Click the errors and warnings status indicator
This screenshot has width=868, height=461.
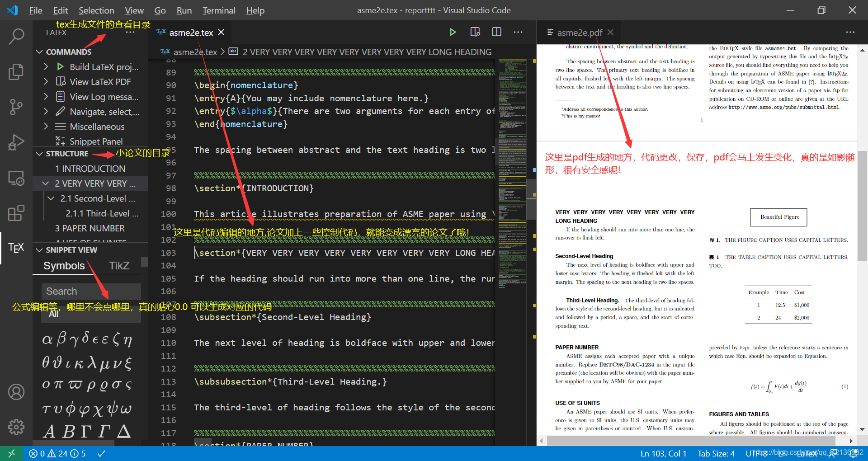(57, 453)
